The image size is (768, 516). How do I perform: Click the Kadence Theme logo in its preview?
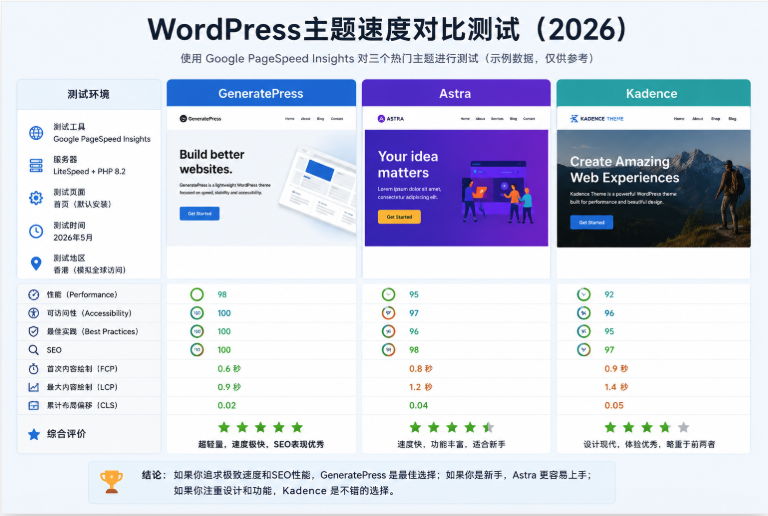(x=597, y=118)
